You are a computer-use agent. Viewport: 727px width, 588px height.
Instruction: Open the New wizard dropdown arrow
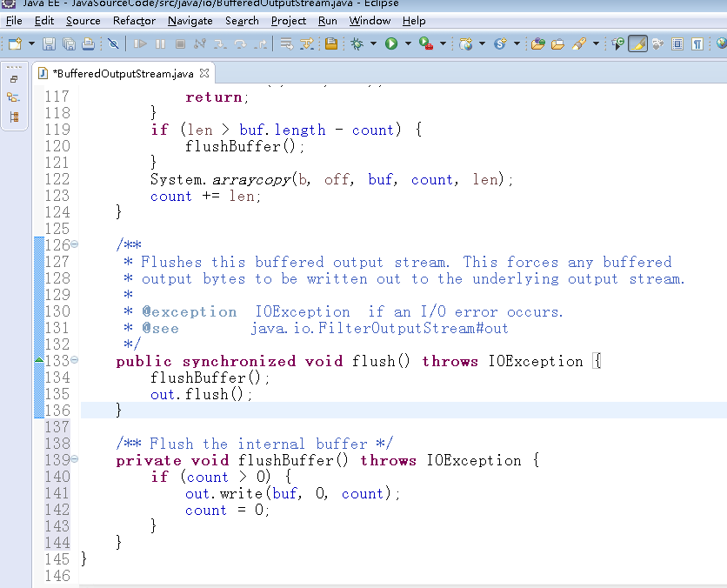(x=31, y=43)
